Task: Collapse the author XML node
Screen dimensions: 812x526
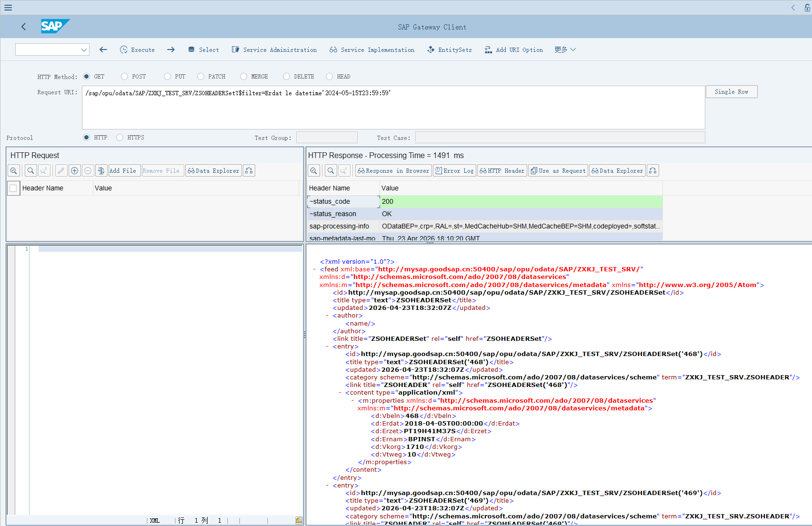Action: [327, 316]
